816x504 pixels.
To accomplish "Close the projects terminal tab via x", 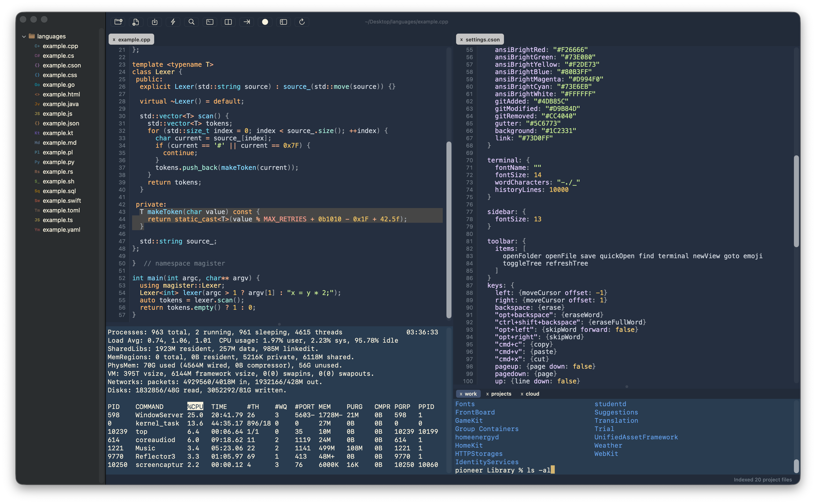I will 487,394.
